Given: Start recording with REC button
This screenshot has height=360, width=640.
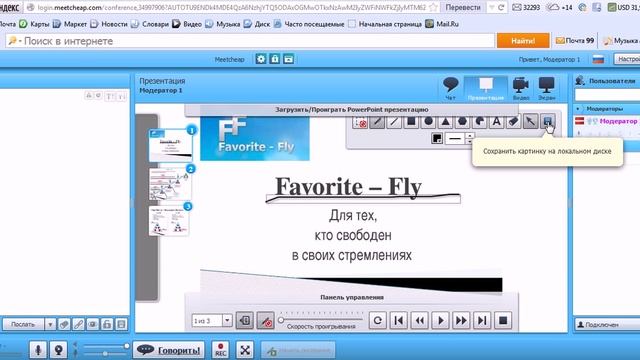Looking at the screenshot, I should [220, 350].
